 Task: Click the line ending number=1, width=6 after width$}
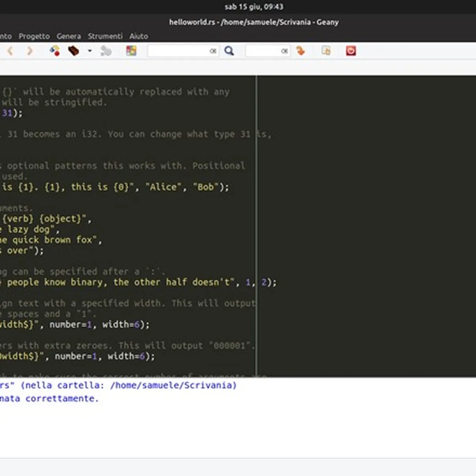point(75,324)
